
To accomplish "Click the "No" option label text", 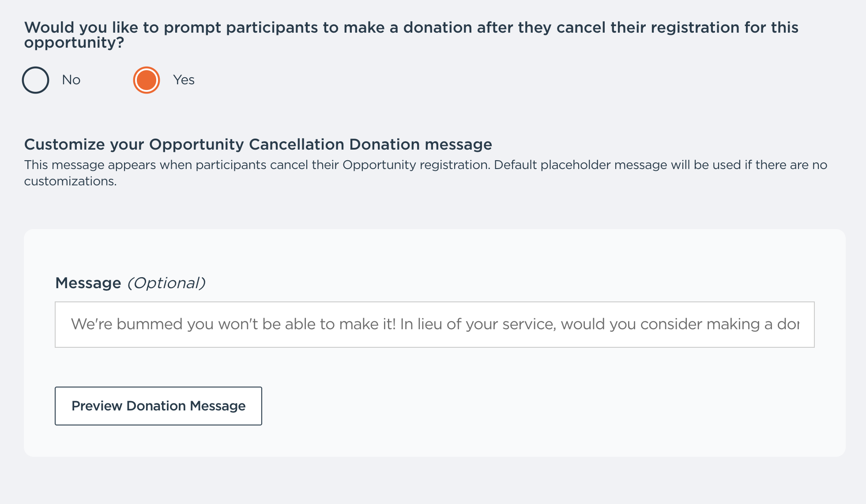I will [x=71, y=80].
